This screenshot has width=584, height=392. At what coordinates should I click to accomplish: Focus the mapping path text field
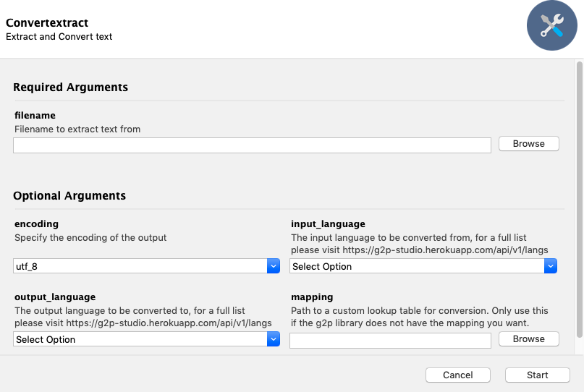[390, 340]
